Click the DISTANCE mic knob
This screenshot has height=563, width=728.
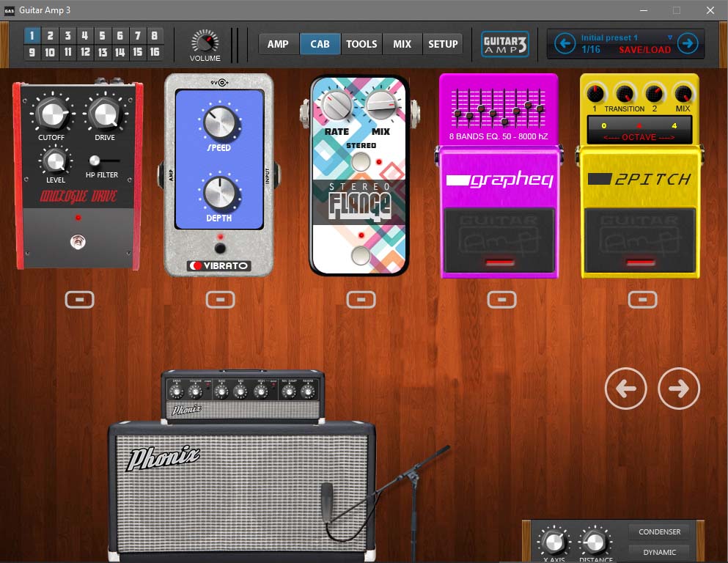[595, 542]
